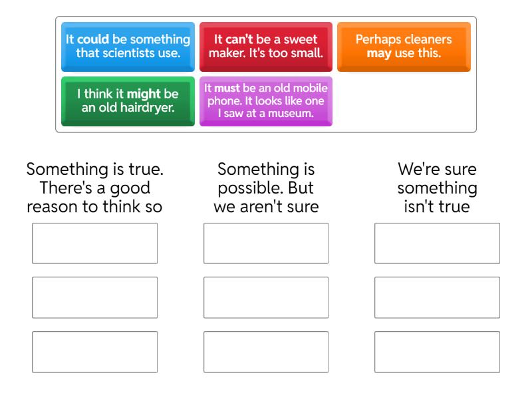Select the purple "must be an old mobile phone" tile

tap(265, 100)
